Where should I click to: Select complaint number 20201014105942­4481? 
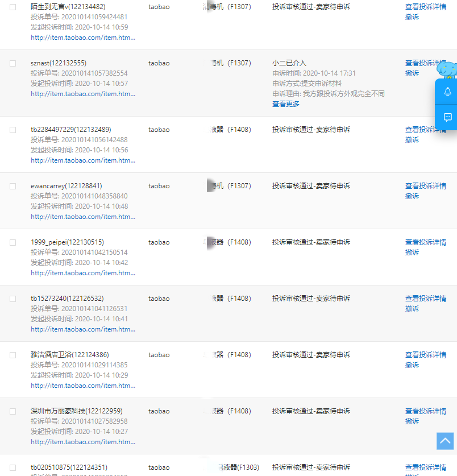click(94, 17)
